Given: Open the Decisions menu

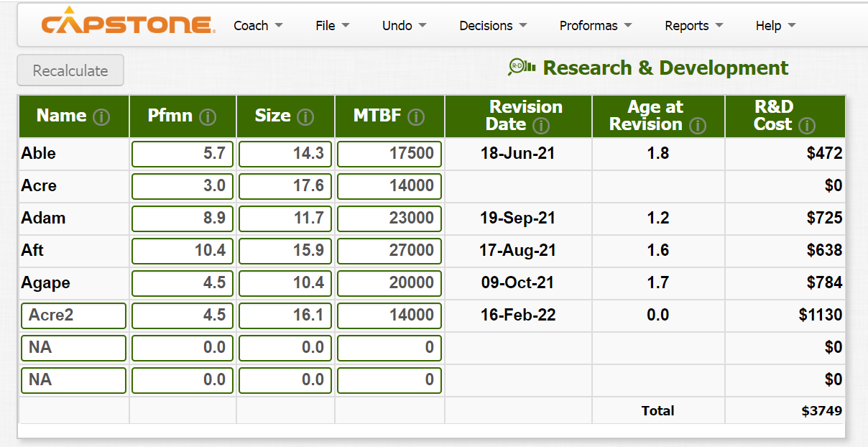Looking at the screenshot, I should tap(493, 25).
